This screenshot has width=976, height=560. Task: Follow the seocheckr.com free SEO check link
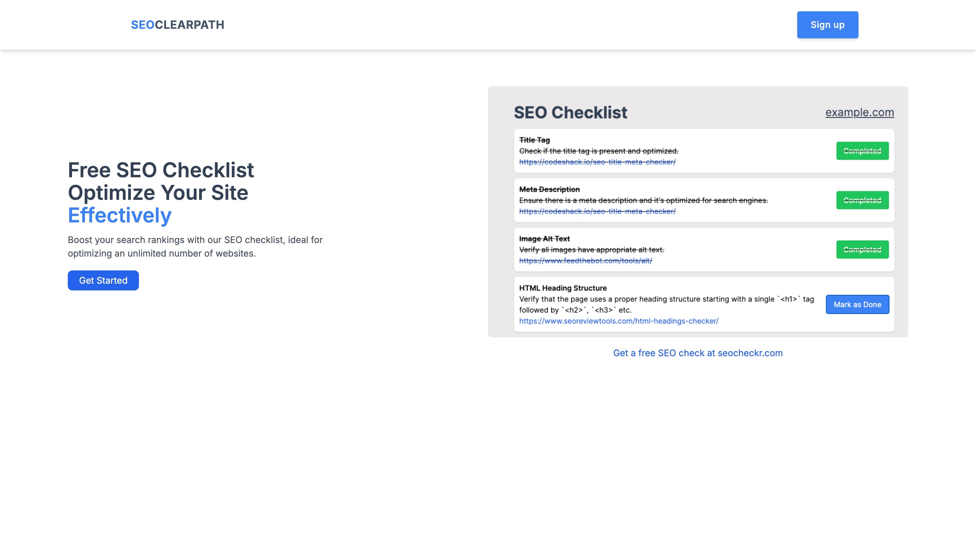pyautogui.click(x=698, y=353)
